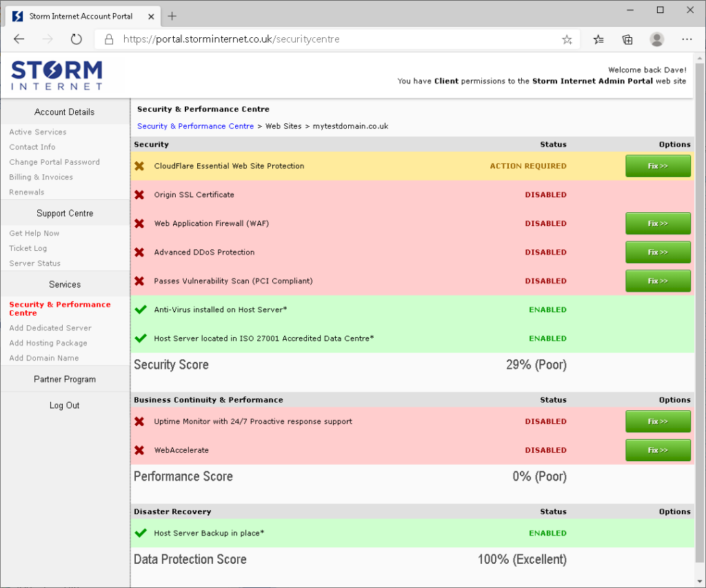Open the browser Settings and more menu
The width and height of the screenshot is (706, 588).
pos(687,39)
